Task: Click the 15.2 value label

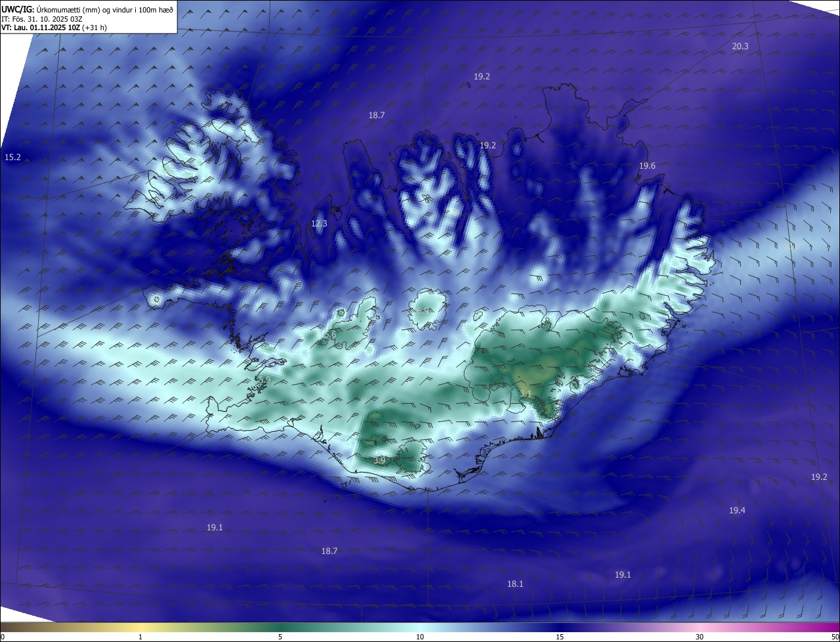Action: (12, 158)
